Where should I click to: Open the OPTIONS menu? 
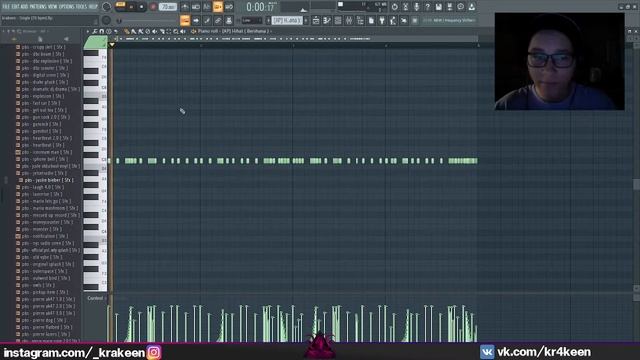click(67, 7)
